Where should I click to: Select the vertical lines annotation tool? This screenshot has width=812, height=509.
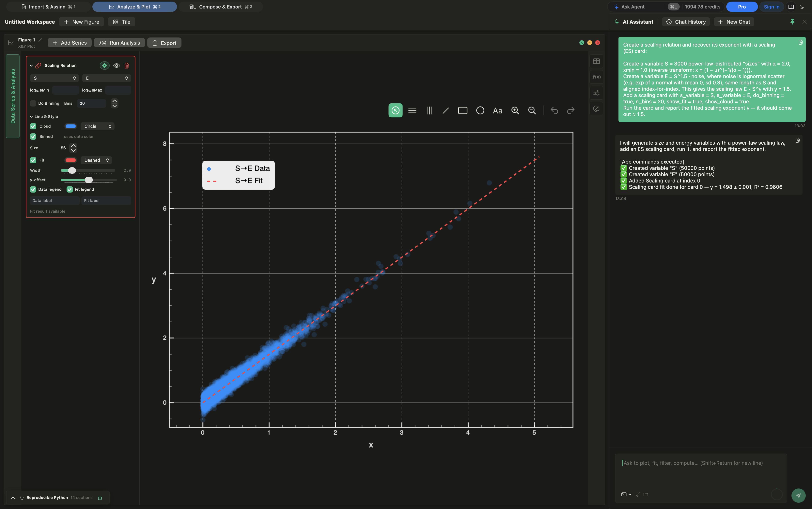429,110
